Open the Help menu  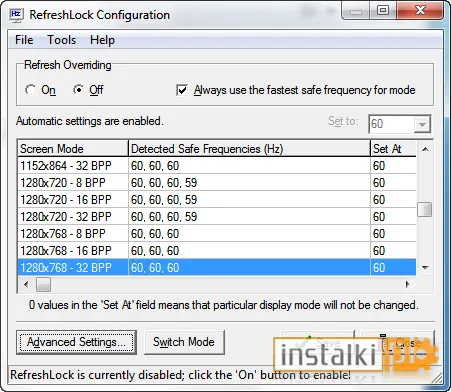click(102, 40)
